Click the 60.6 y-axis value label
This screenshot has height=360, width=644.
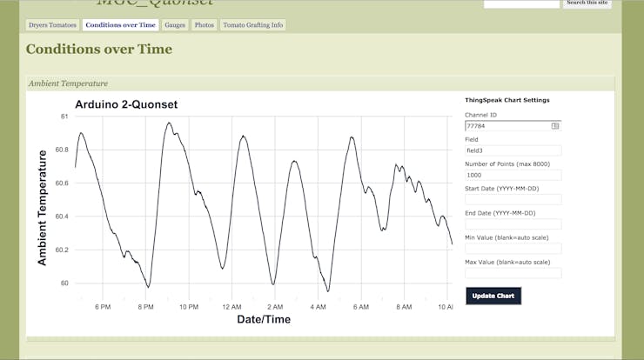62,183
